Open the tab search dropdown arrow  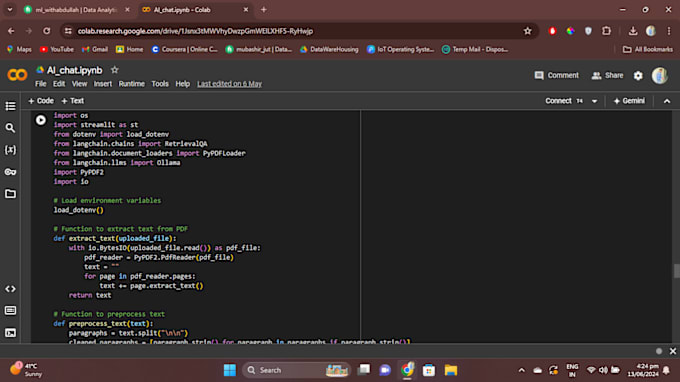(10, 10)
